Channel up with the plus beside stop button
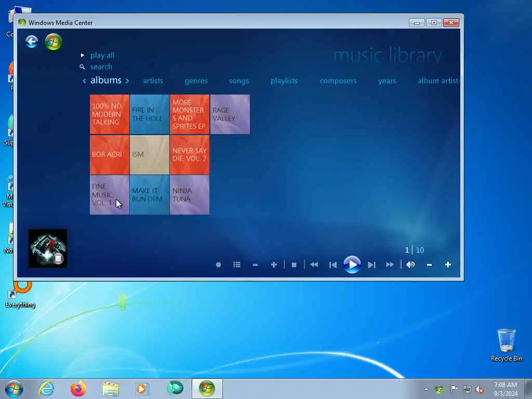Image resolution: width=532 pixels, height=399 pixels. (x=274, y=264)
